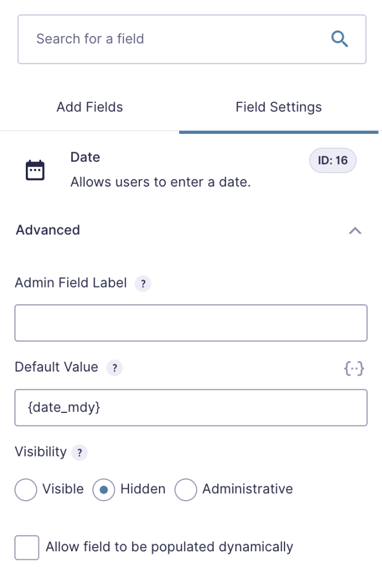Enable field to be populated dynamically
Image resolution: width=382 pixels, height=588 pixels.
pyautogui.click(x=26, y=547)
